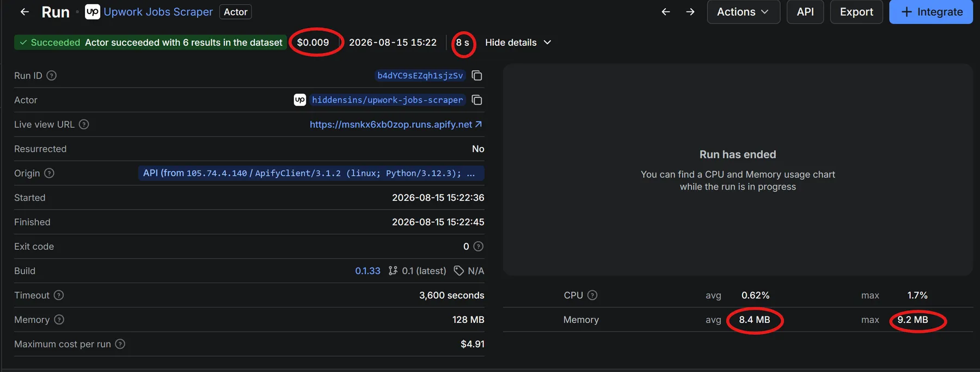Show help for Origin
Screen dimensions: 980x372
pos(49,173)
